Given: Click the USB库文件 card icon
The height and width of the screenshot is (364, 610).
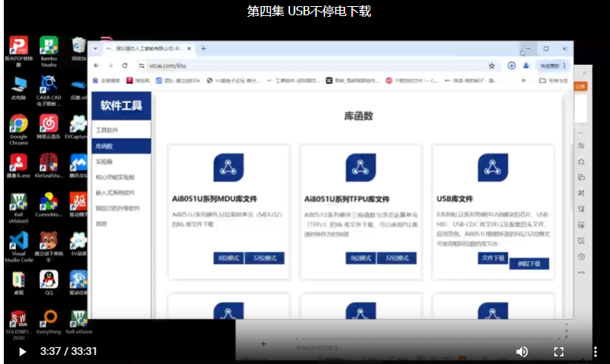Looking at the screenshot, I should click(x=493, y=168).
